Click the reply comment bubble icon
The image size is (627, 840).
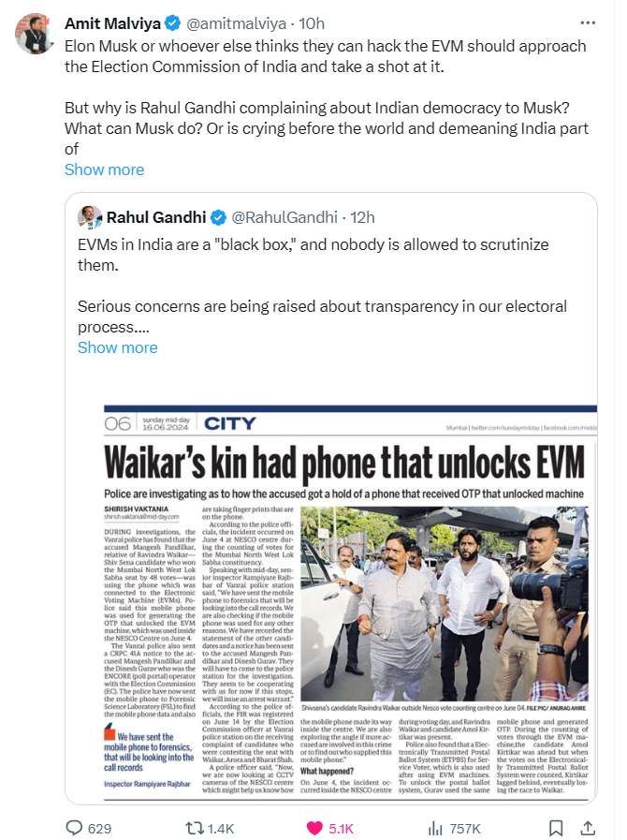(74, 828)
